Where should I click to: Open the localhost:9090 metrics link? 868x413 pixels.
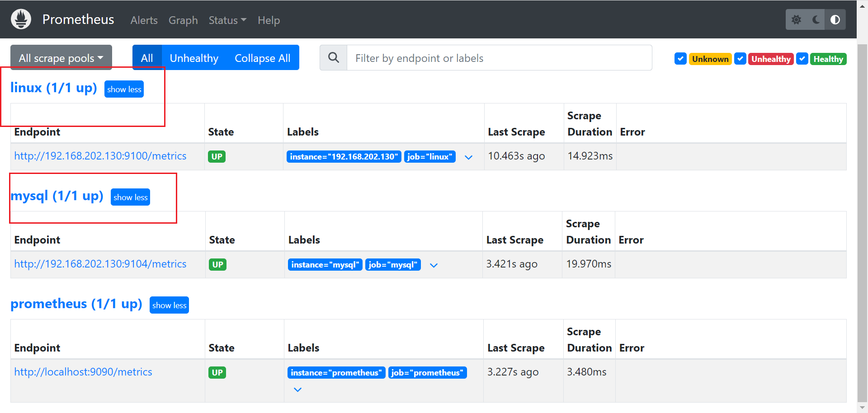point(83,372)
